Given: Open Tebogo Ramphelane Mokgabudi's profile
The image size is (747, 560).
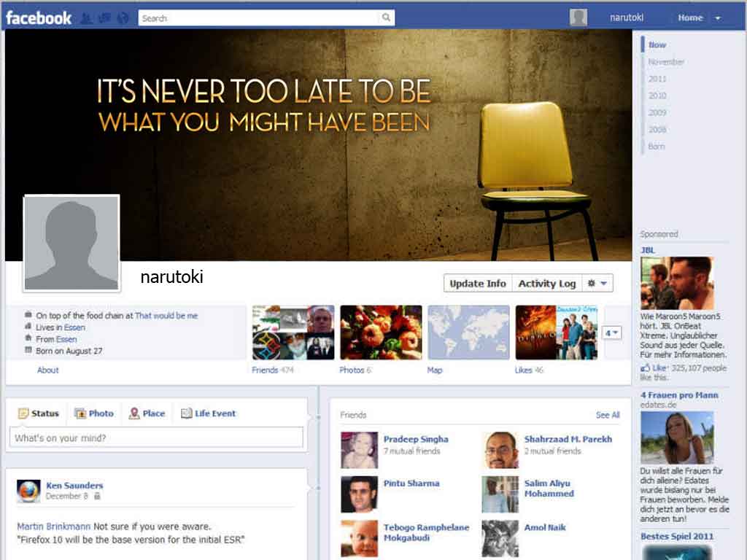Looking at the screenshot, I should [x=426, y=532].
